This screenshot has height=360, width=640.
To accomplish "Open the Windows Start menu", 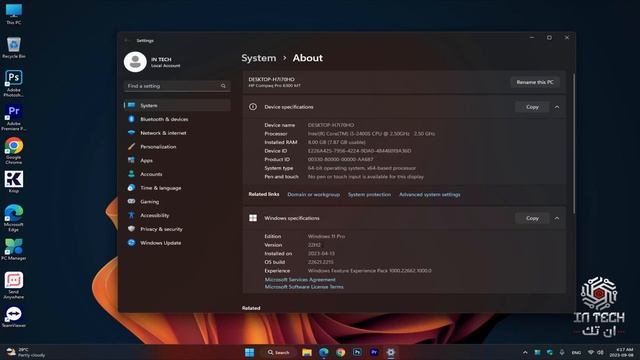I will click(x=249, y=352).
